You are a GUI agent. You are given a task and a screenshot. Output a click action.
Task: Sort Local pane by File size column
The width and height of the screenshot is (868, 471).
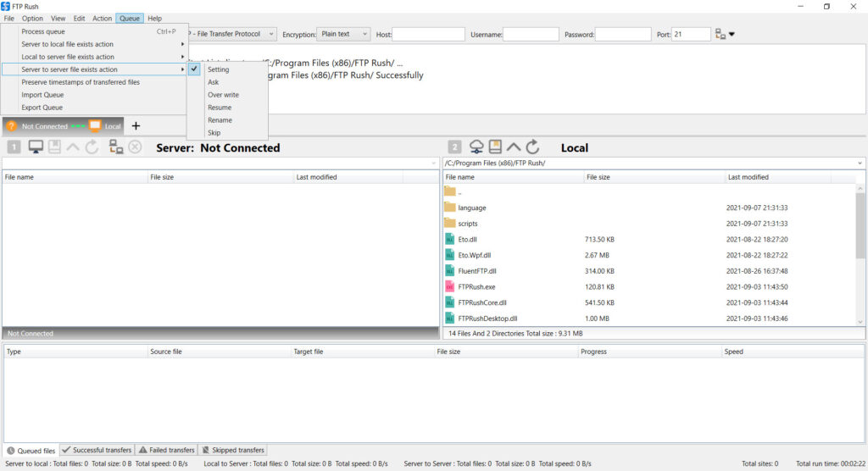click(x=654, y=177)
